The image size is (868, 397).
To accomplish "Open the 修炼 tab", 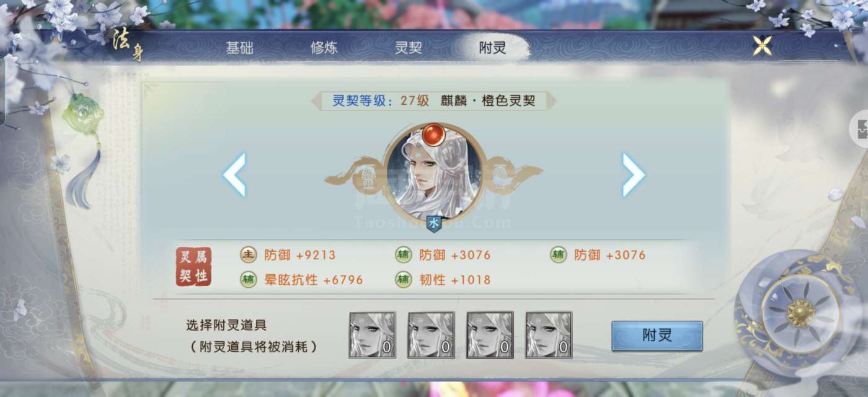I will tap(324, 48).
